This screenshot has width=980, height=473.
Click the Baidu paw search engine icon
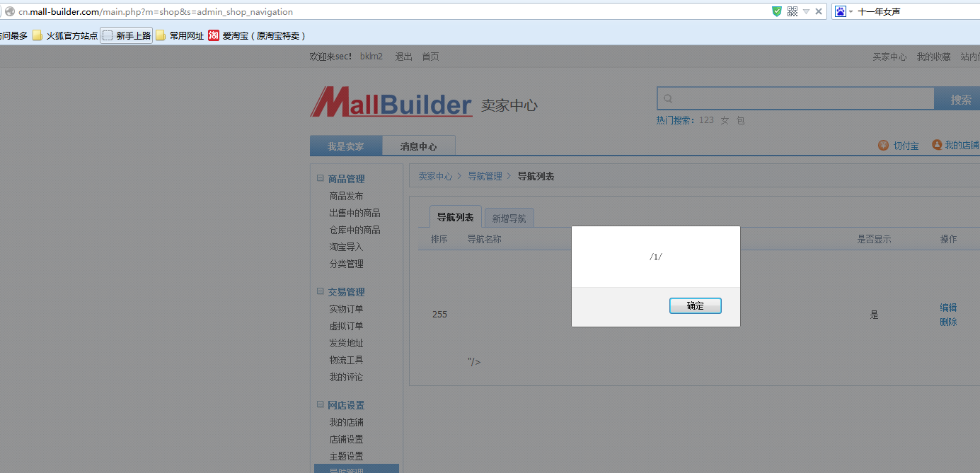[x=841, y=11]
